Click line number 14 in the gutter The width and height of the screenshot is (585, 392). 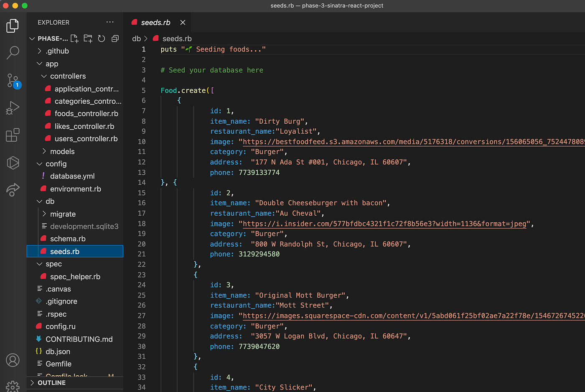point(142,183)
